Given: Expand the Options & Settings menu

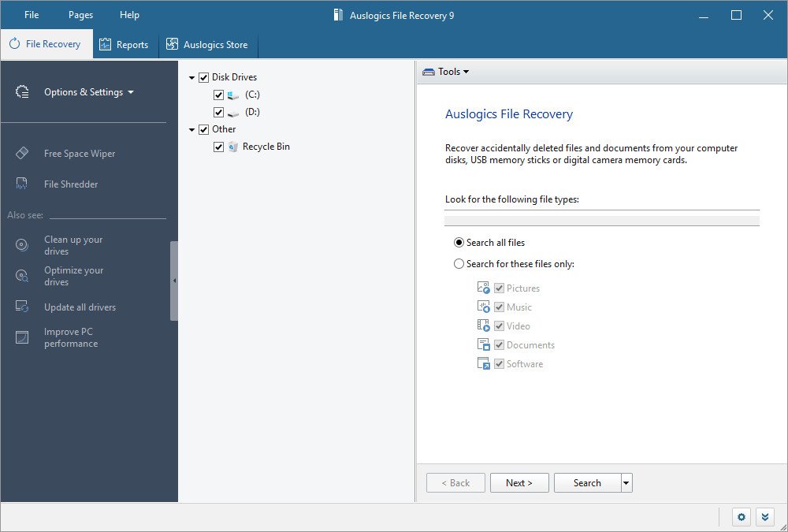Looking at the screenshot, I should (x=87, y=91).
